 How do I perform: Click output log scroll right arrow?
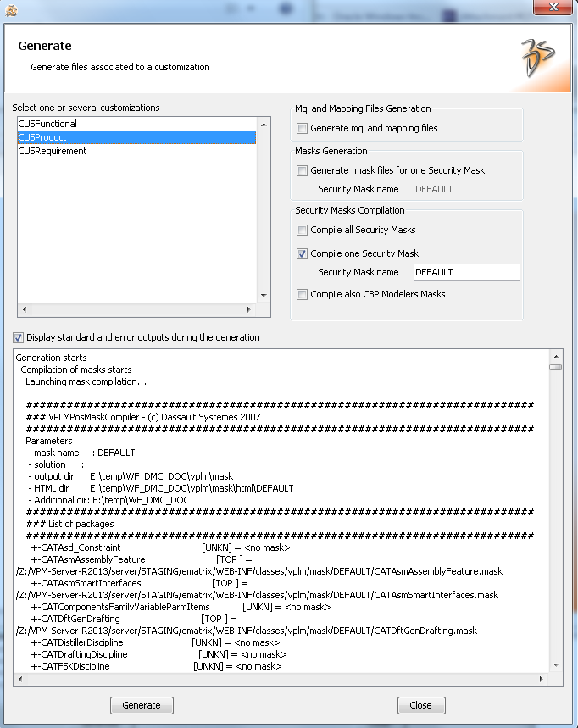[542, 679]
